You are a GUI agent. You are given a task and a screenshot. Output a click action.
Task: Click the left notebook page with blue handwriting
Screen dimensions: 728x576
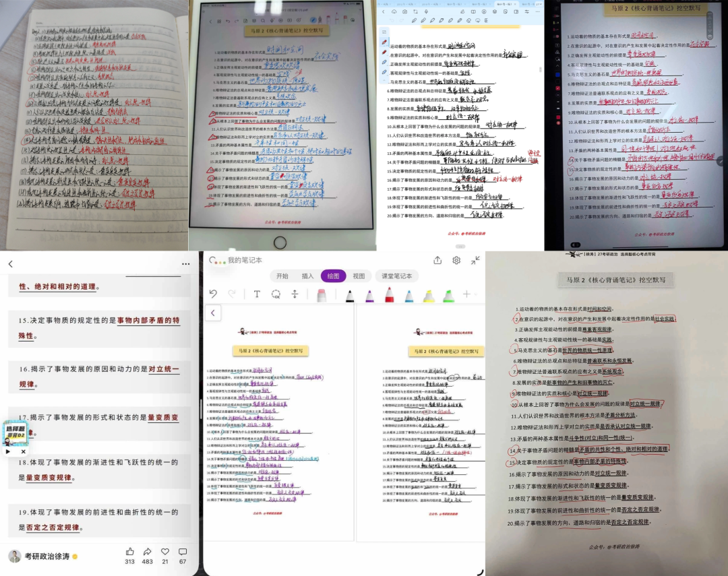tap(278, 422)
